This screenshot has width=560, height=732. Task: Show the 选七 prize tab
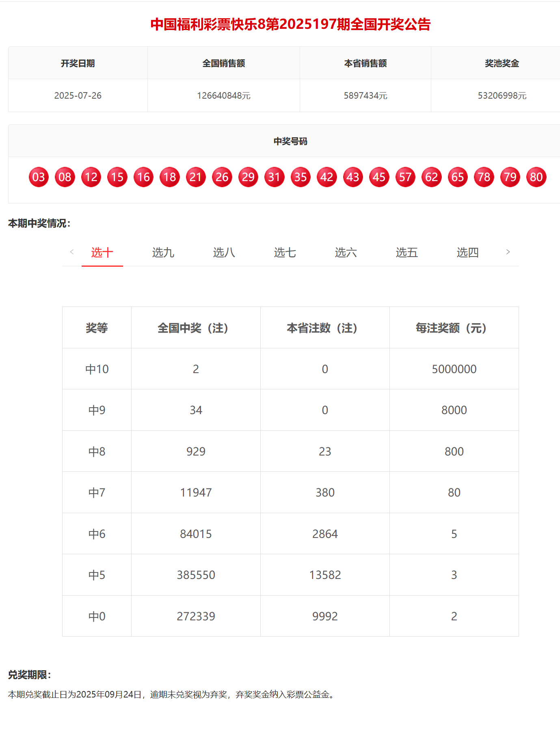point(285,253)
